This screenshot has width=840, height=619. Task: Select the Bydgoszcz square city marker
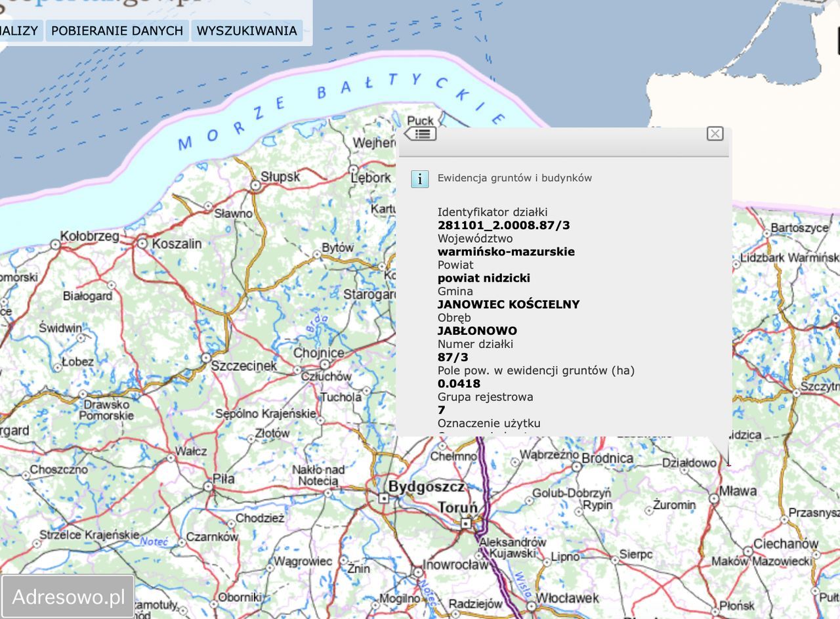(383, 498)
